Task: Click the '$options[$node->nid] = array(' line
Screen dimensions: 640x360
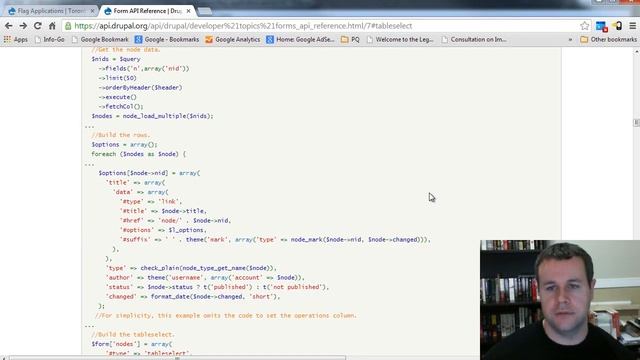Action: (149, 173)
